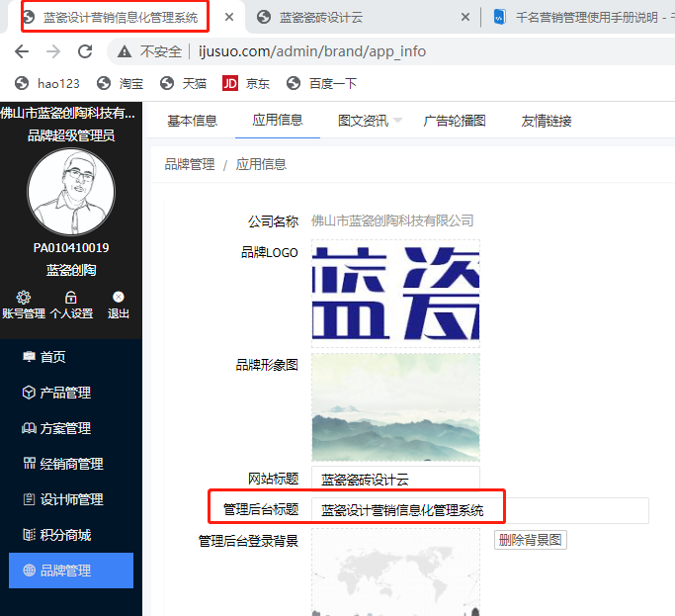
Task: Click the browser forward arrow
Action: click(53, 51)
